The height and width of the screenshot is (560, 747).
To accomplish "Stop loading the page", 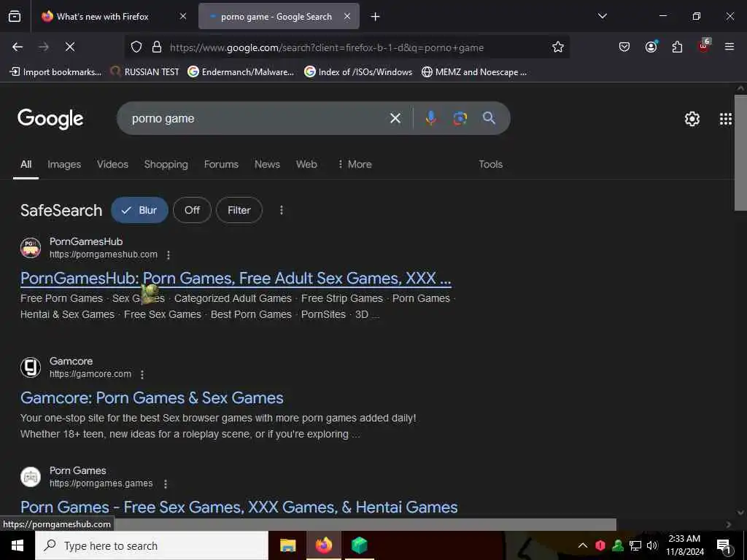I will [69, 47].
